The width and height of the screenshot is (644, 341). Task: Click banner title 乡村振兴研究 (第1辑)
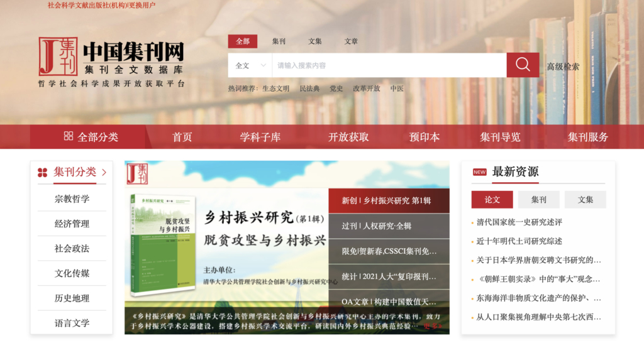pyautogui.click(x=264, y=217)
